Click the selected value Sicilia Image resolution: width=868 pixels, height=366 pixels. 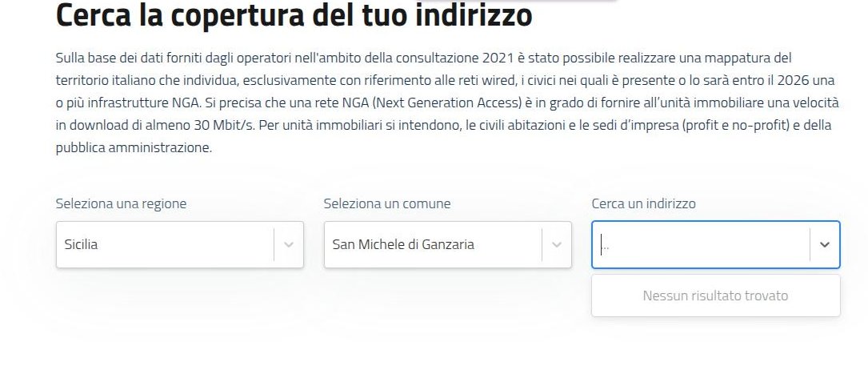click(82, 244)
